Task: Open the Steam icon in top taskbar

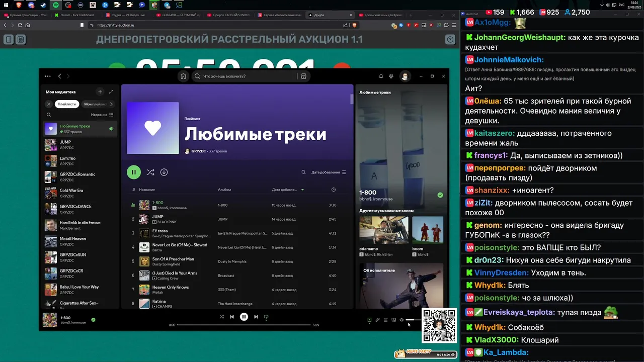Action: (43, 5)
